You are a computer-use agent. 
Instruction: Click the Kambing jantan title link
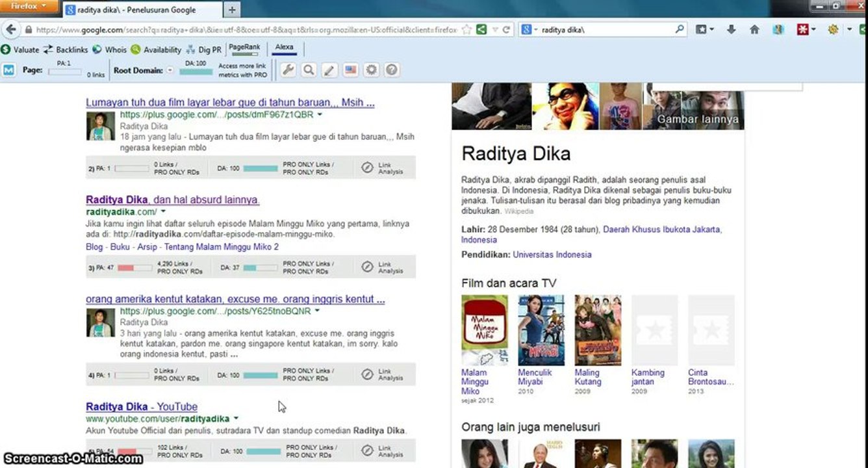point(648,377)
